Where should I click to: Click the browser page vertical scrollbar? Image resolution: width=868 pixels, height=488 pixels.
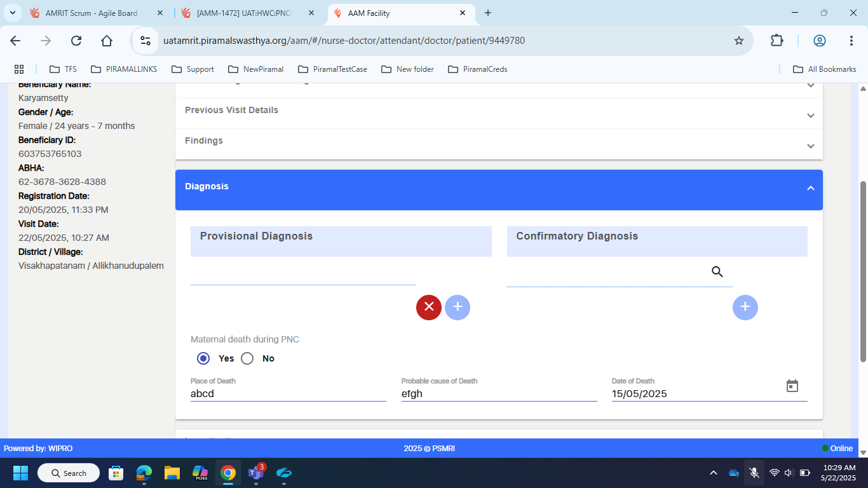point(863,271)
